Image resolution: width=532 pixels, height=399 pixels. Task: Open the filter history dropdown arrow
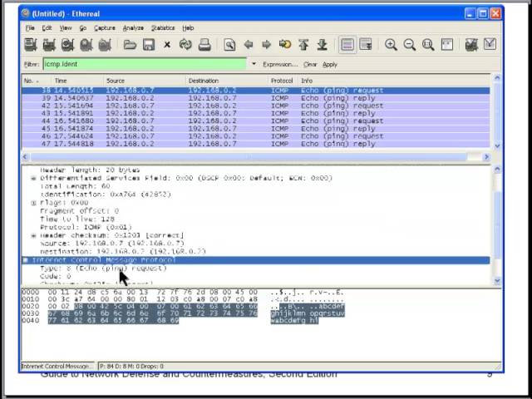click(254, 64)
